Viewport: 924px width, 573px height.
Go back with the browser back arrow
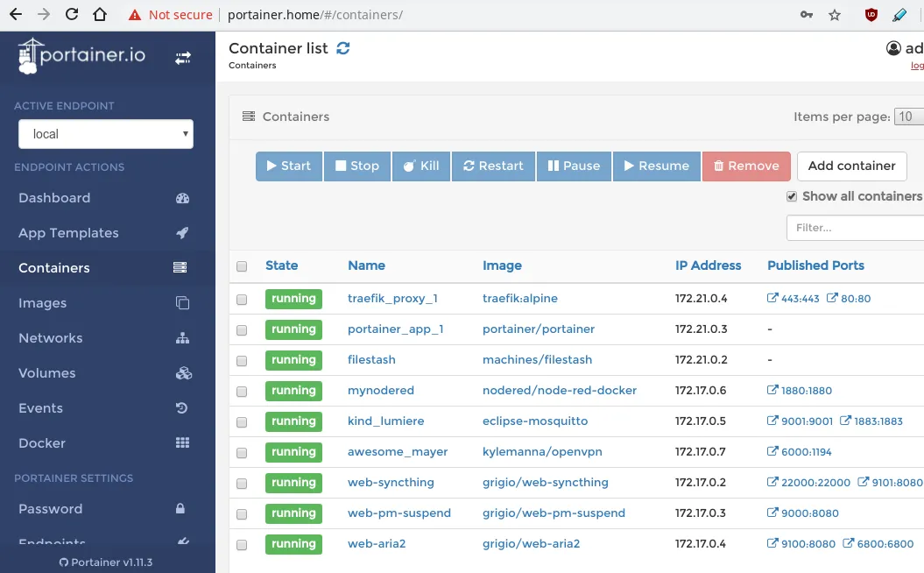coord(16,14)
